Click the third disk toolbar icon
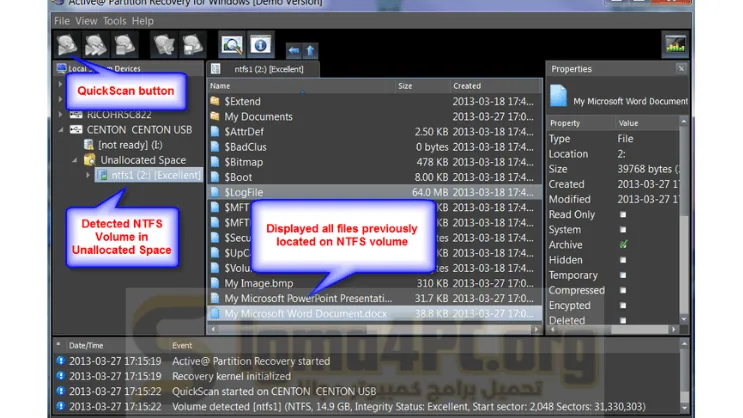 [124, 44]
